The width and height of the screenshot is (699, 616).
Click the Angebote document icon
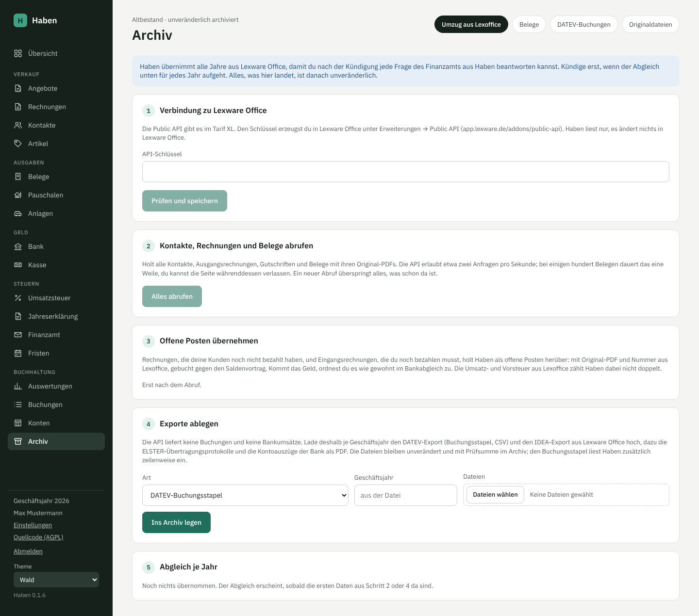(18, 88)
